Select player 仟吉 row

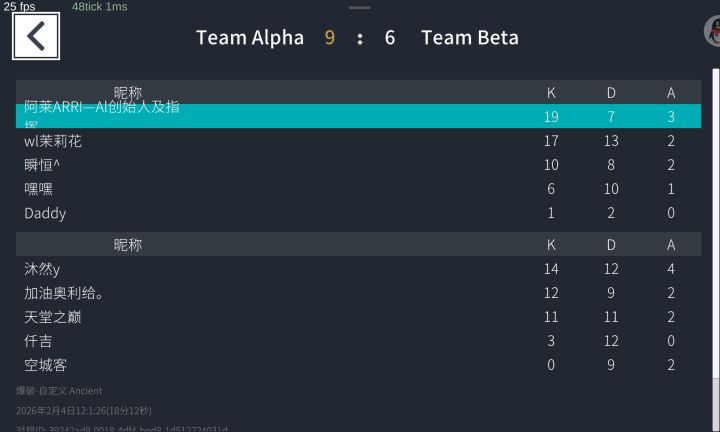click(x=358, y=341)
